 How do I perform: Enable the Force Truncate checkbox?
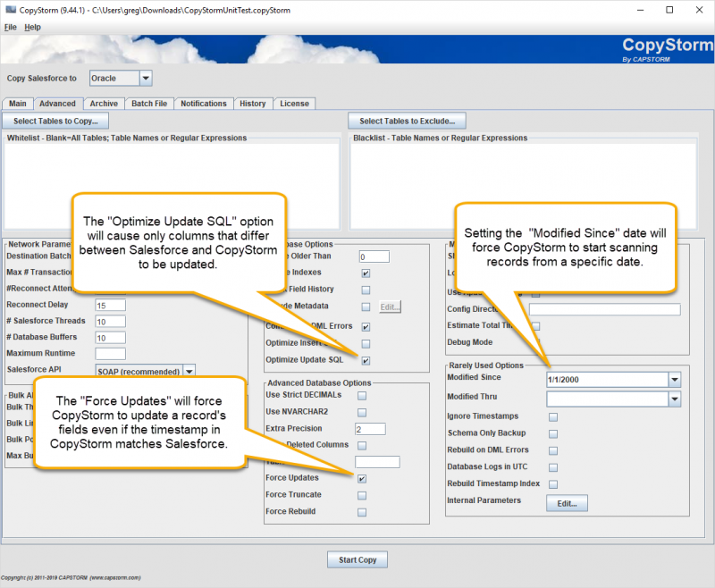363,495
